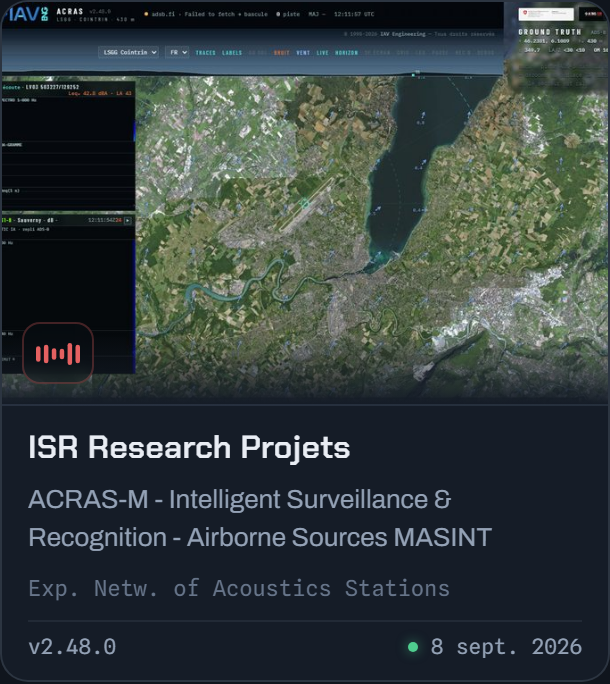Click the 'piste' status indicator in header

click(288, 14)
